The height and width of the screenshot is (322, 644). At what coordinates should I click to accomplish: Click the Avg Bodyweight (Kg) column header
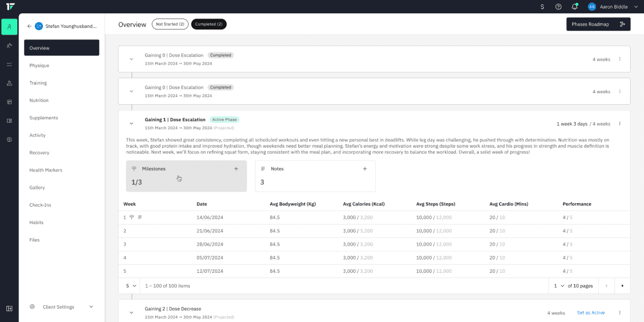click(292, 204)
